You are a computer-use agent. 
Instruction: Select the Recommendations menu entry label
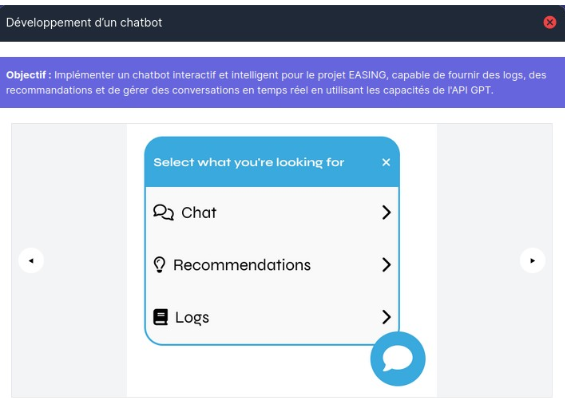pyautogui.click(x=242, y=265)
